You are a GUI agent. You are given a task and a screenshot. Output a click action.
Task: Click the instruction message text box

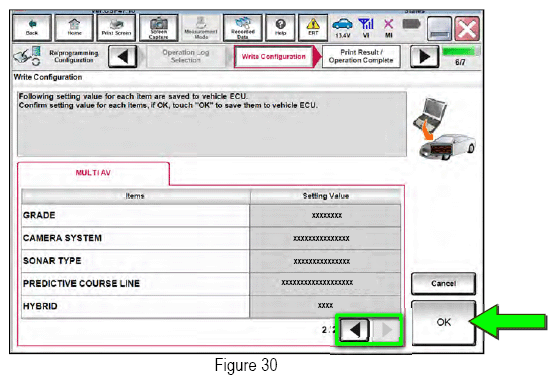pos(212,124)
